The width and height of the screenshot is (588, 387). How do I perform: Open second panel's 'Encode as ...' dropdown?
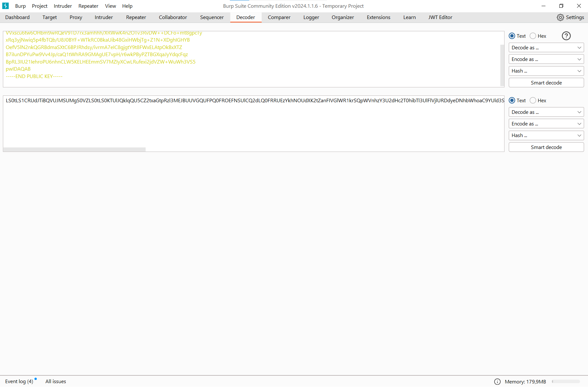point(546,124)
